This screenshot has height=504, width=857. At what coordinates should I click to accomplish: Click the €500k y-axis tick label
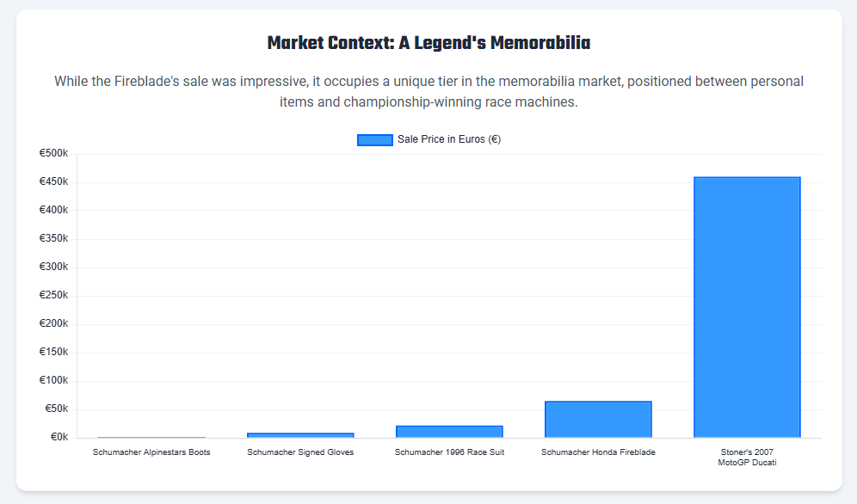pos(53,154)
